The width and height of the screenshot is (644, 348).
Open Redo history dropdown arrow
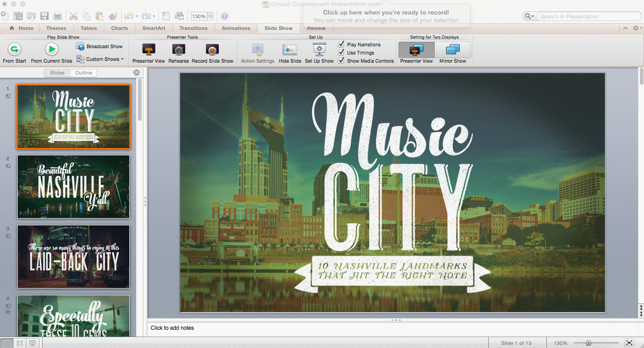coord(154,16)
